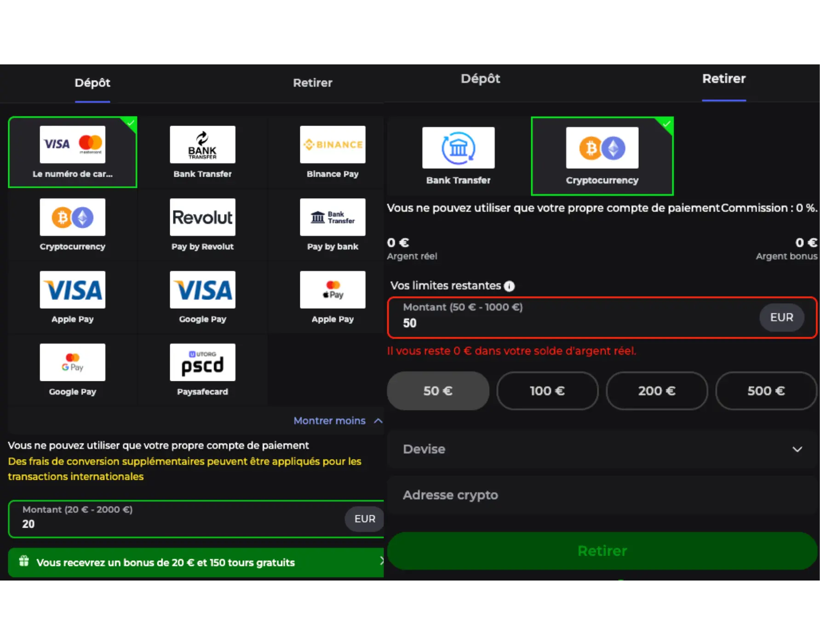Open the Vos limites restantes info tooltip
820x644 pixels.
tap(509, 286)
